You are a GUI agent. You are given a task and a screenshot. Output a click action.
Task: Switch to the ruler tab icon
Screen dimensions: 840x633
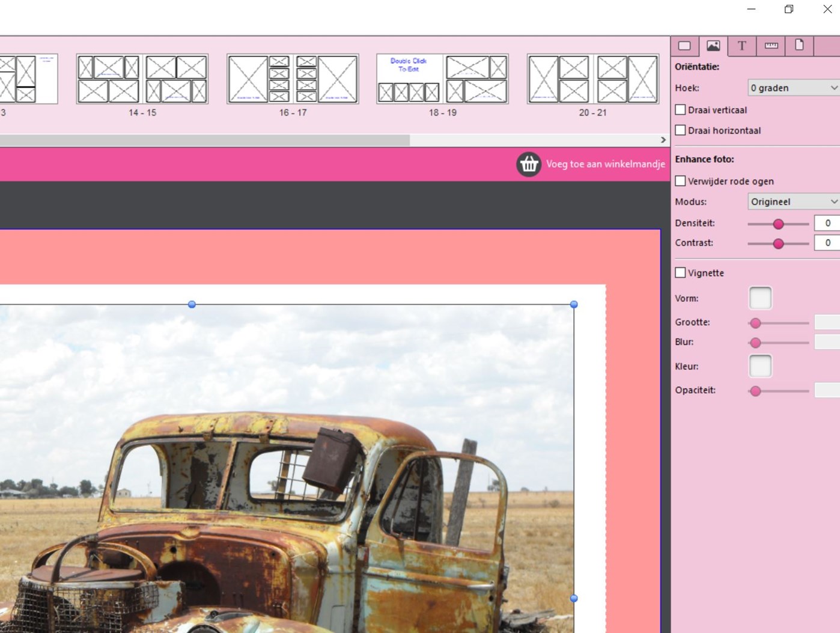pos(771,46)
